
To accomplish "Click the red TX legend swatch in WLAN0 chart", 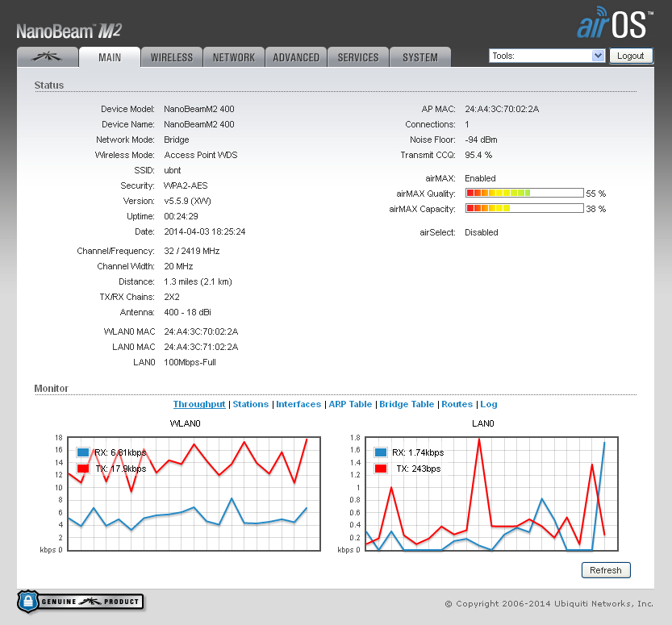I will point(83,469).
